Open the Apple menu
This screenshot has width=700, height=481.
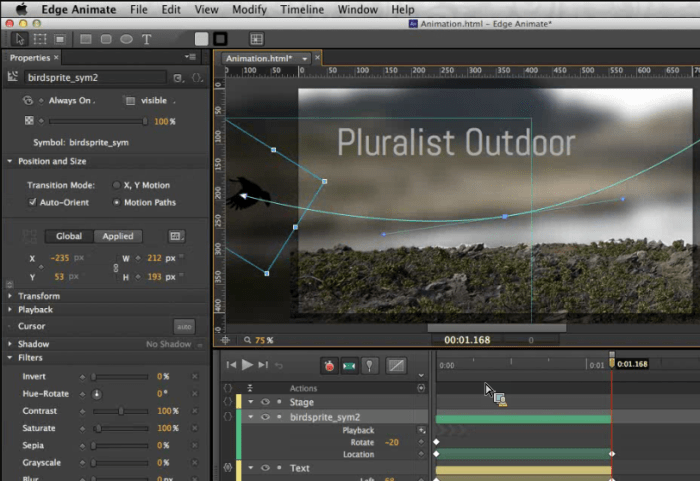click(x=21, y=9)
